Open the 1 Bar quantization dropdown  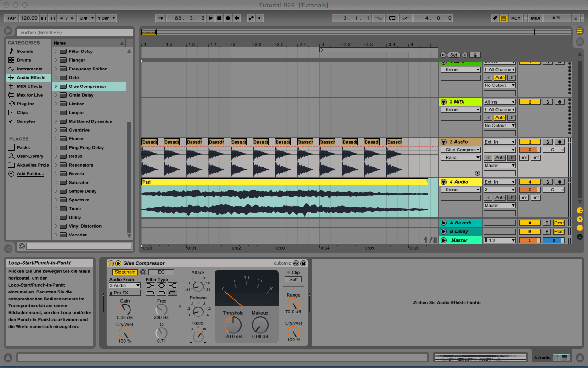[106, 18]
